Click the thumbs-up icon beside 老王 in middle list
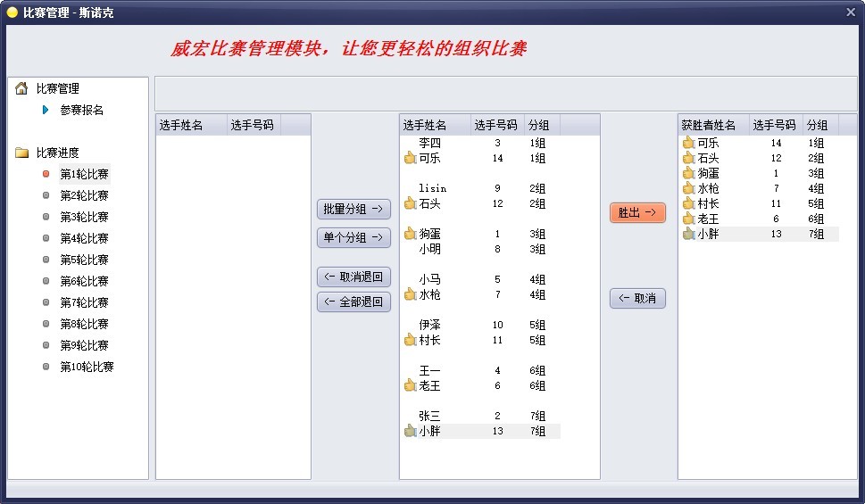The image size is (865, 504). pyautogui.click(x=410, y=385)
